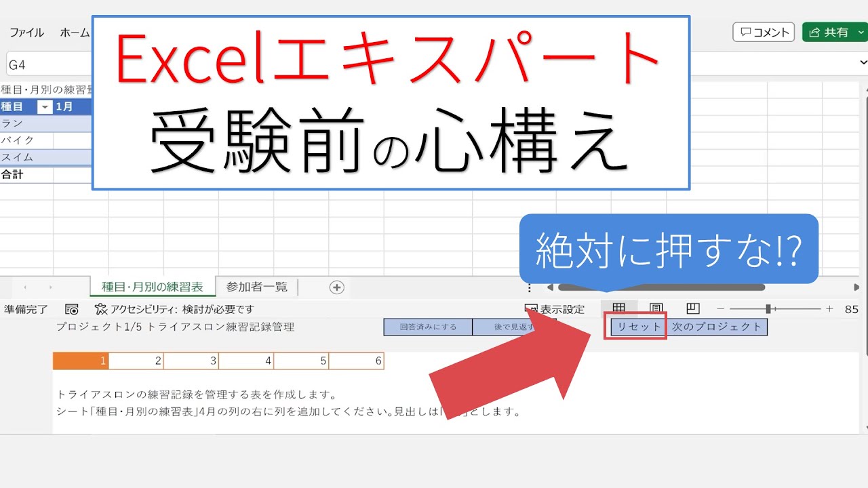Viewport: 868px width, 488px height.
Task: Switch to Normal view
Action: click(x=619, y=308)
